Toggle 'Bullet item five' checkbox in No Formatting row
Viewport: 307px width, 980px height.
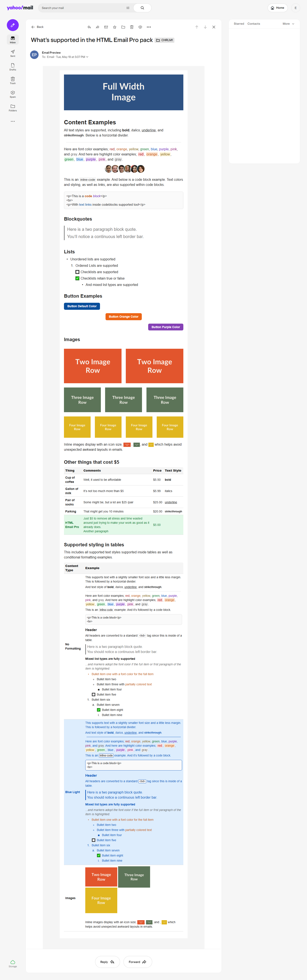click(94, 695)
